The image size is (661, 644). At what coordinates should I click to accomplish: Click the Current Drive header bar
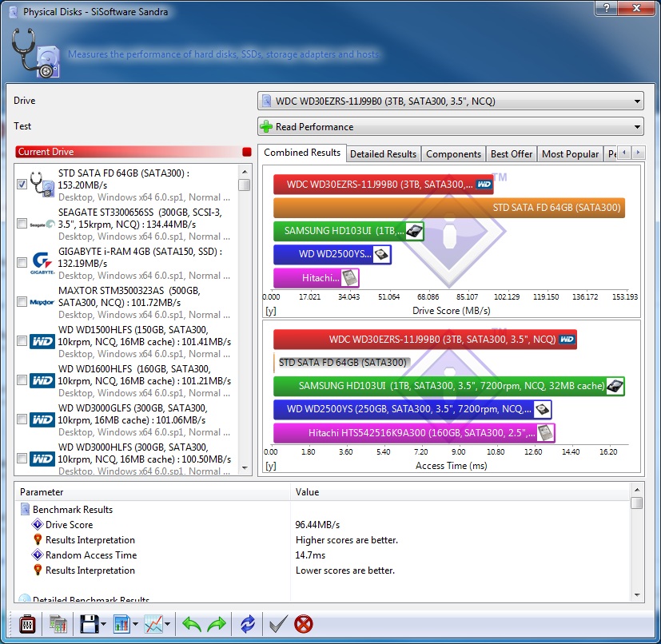pos(133,152)
